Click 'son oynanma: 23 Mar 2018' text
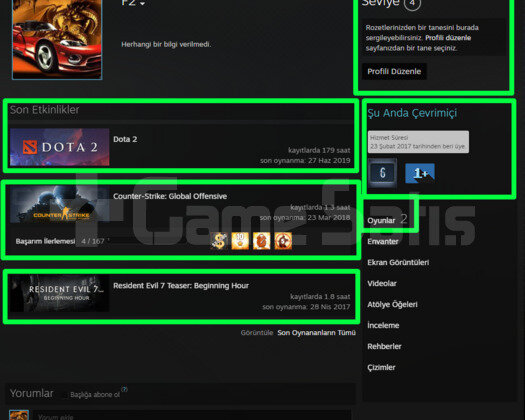The height and width of the screenshot is (420, 525). (305, 218)
